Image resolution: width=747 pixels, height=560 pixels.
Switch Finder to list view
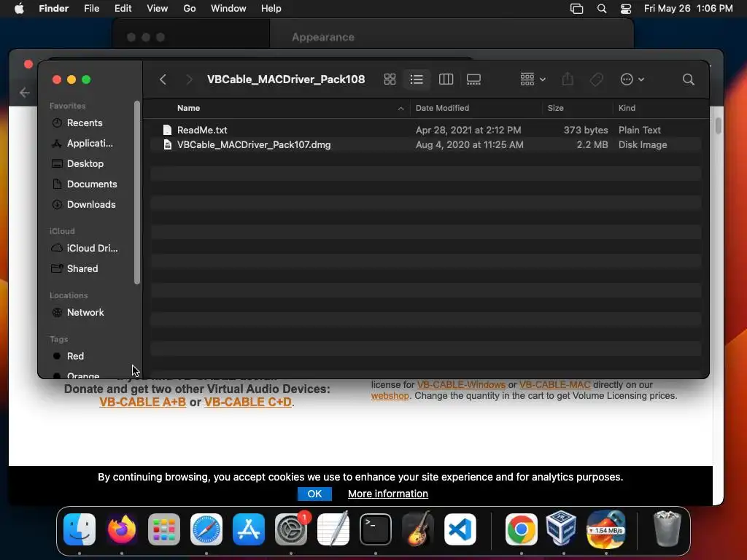pyautogui.click(x=417, y=79)
